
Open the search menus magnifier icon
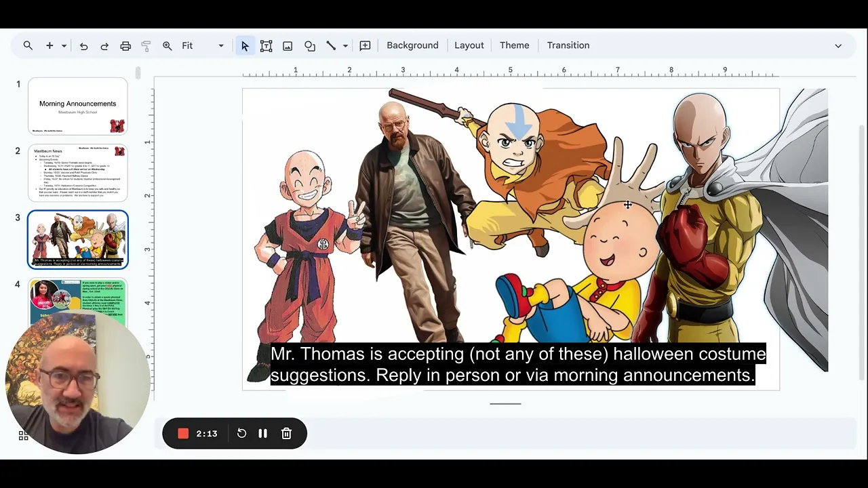28,45
